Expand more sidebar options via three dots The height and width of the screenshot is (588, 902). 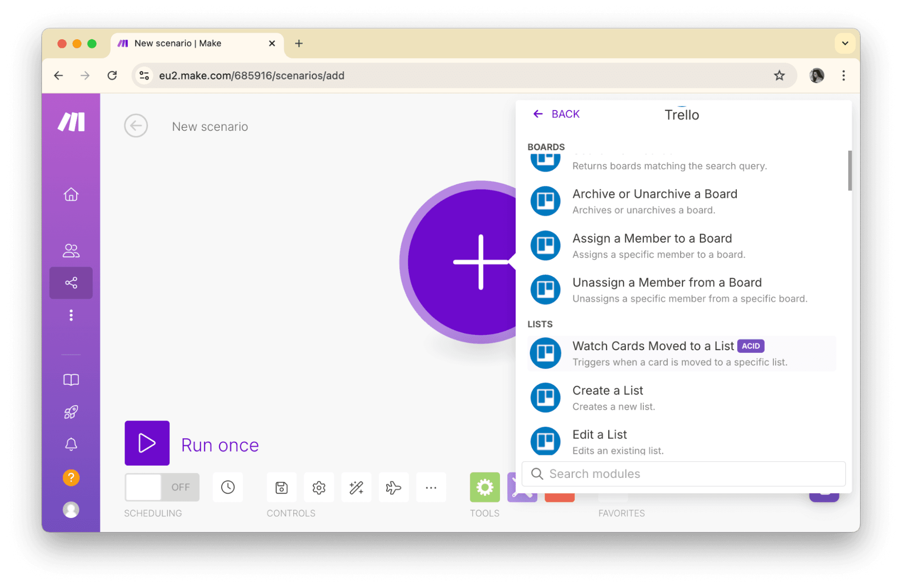pyautogui.click(x=71, y=315)
